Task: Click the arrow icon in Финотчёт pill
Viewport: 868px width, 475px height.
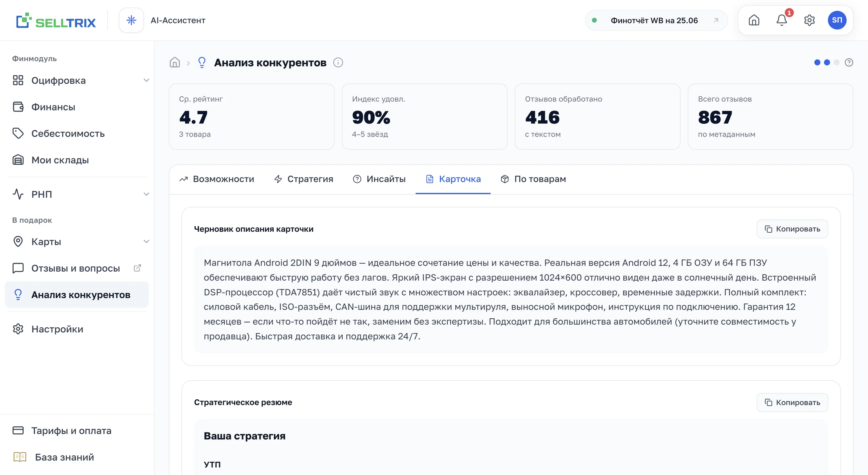Action: pyautogui.click(x=716, y=20)
